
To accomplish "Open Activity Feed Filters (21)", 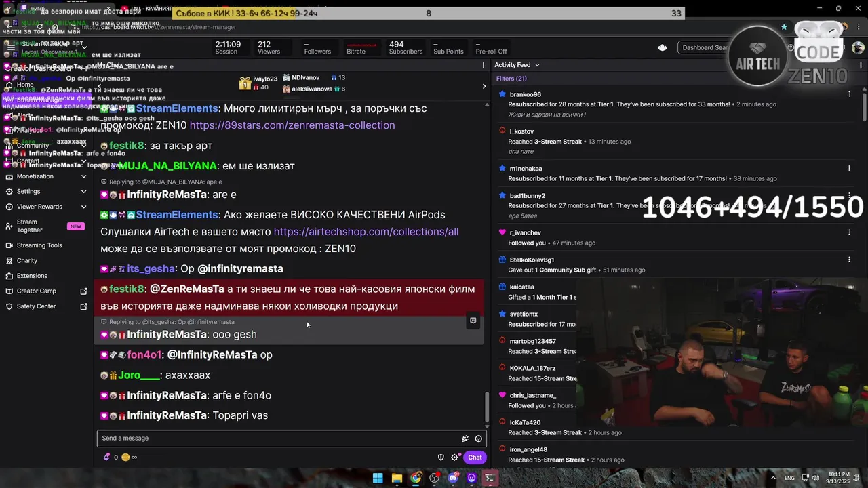I will (511, 79).
